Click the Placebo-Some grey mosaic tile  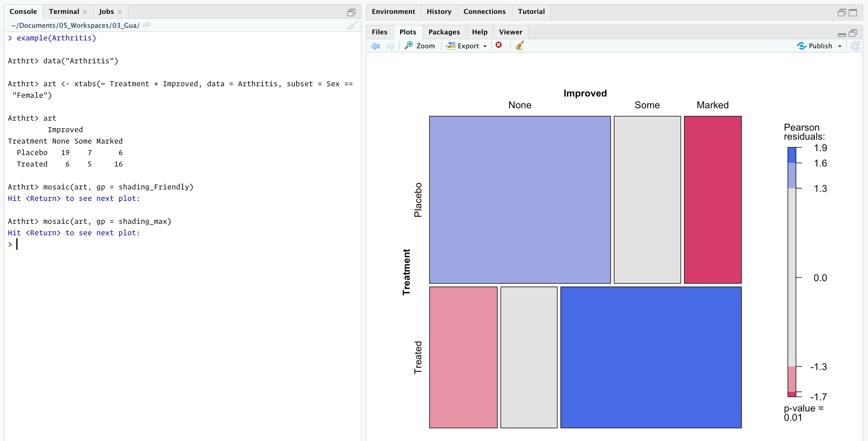click(x=647, y=200)
